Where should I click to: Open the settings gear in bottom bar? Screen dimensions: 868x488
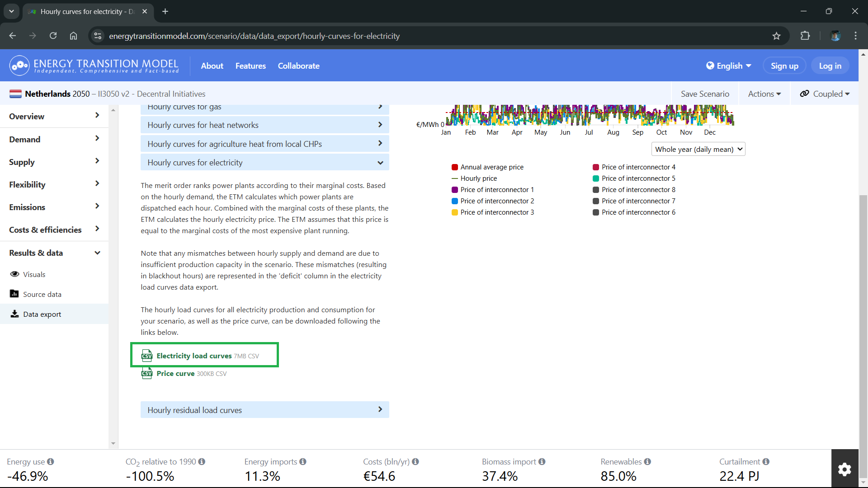click(x=844, y=469)
